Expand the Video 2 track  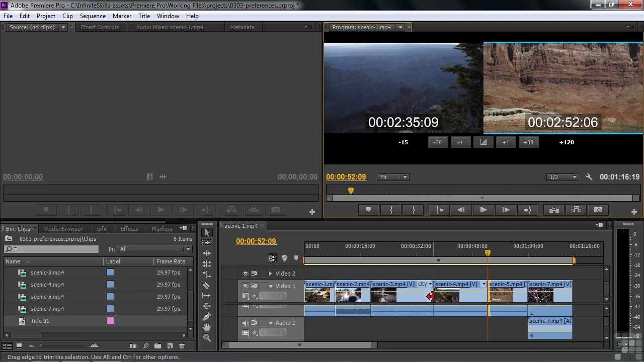coord(271,274)
